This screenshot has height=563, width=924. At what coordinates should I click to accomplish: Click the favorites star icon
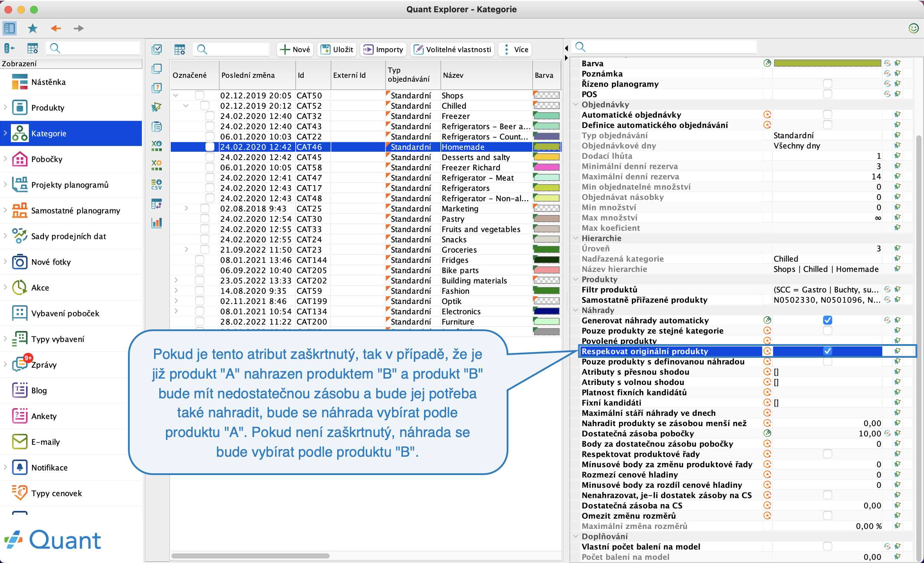33,28
